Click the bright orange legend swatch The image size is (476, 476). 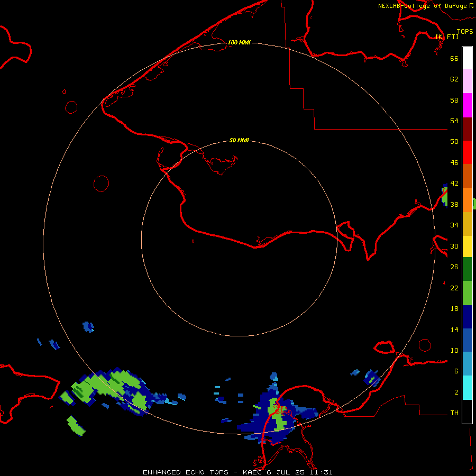pos(467,200)
